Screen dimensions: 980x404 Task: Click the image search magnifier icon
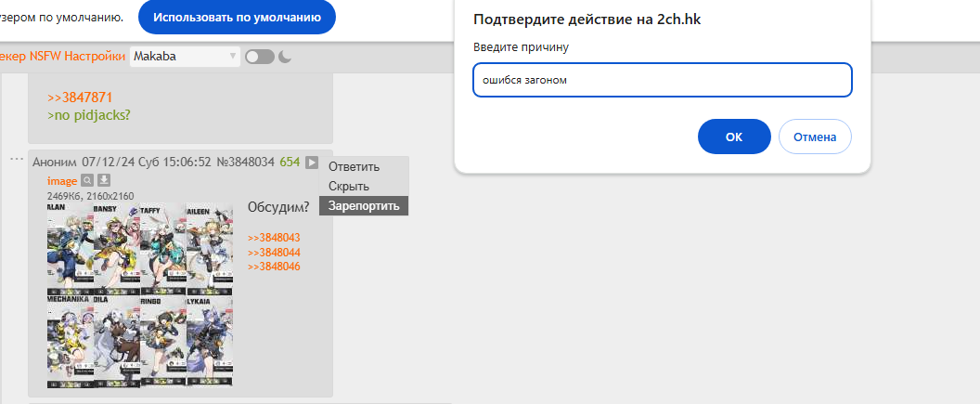[87, 181]
